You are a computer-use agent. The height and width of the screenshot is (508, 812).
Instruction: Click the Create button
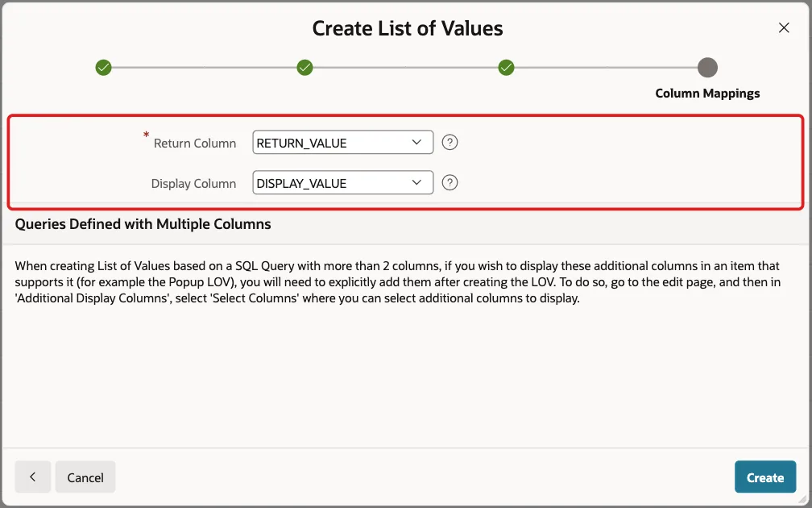click(765, 477)
